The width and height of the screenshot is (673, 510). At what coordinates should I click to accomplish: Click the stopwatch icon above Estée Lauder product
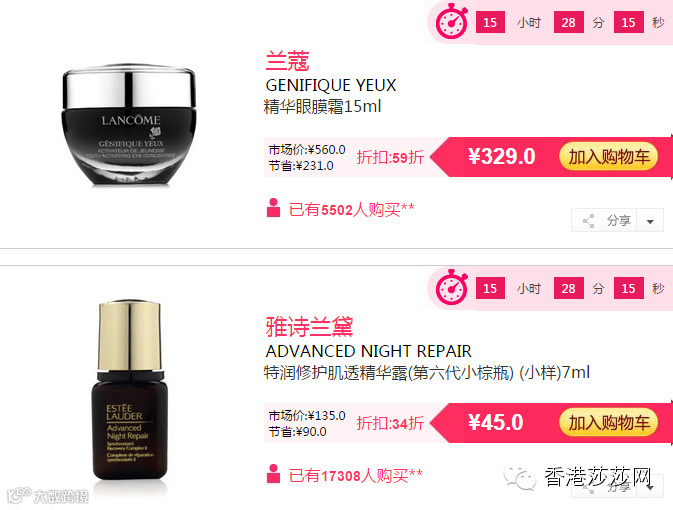click(452, 287)
